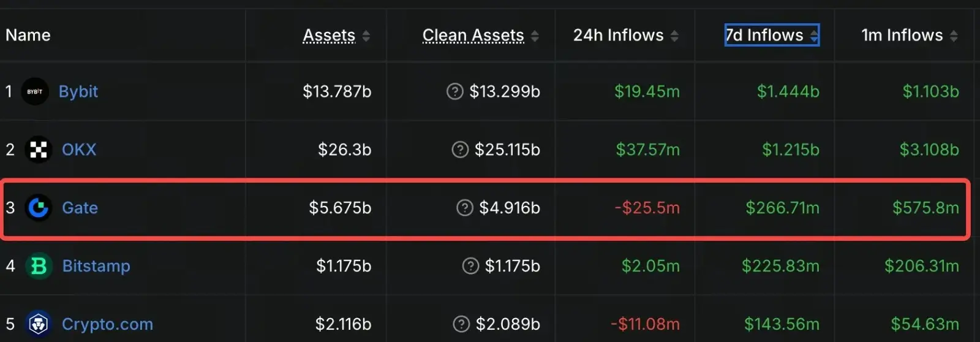Sort by 1m Inflows arrow toggle
The height and width of the screenshot is (342, 980).
tap(954, 36)
